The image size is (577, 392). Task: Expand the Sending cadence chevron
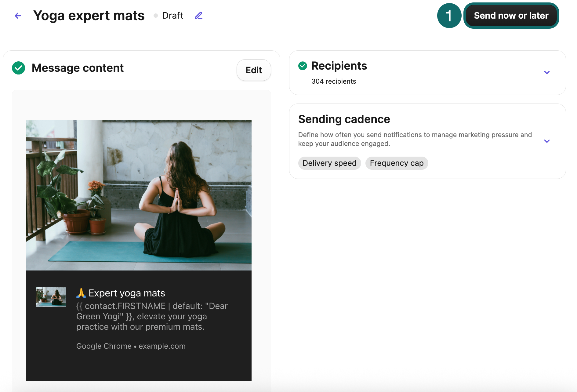[x=547, y=141]
